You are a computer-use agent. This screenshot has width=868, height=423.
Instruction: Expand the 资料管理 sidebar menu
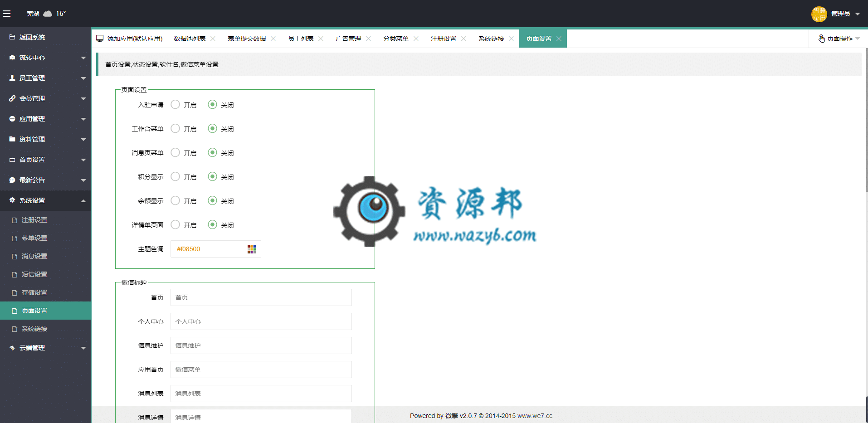pyautogui.click(x=83, y=140)
